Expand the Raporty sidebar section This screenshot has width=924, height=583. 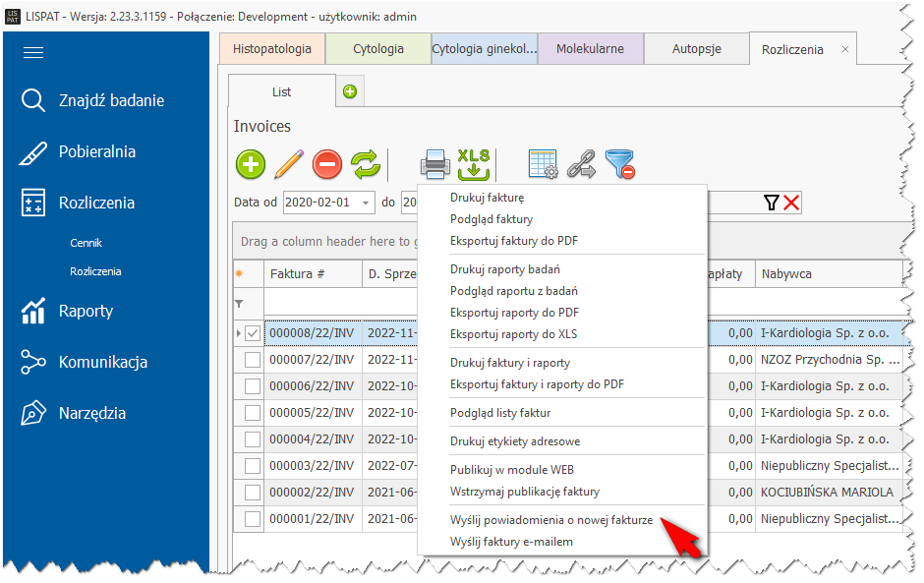[86, 312]
